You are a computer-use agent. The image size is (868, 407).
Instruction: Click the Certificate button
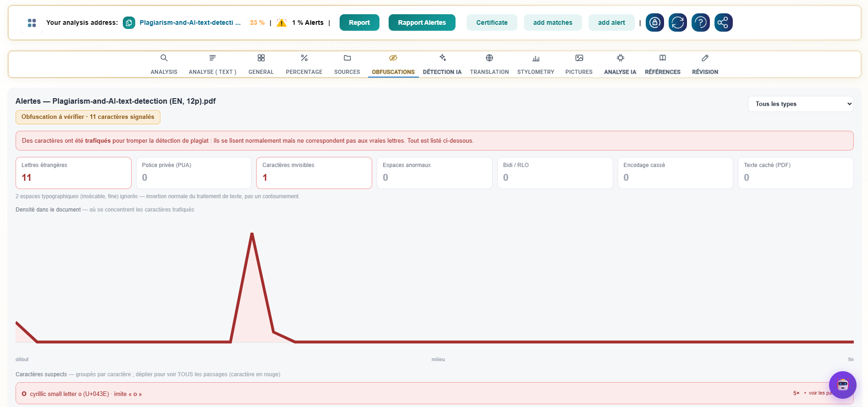[492, 22]
